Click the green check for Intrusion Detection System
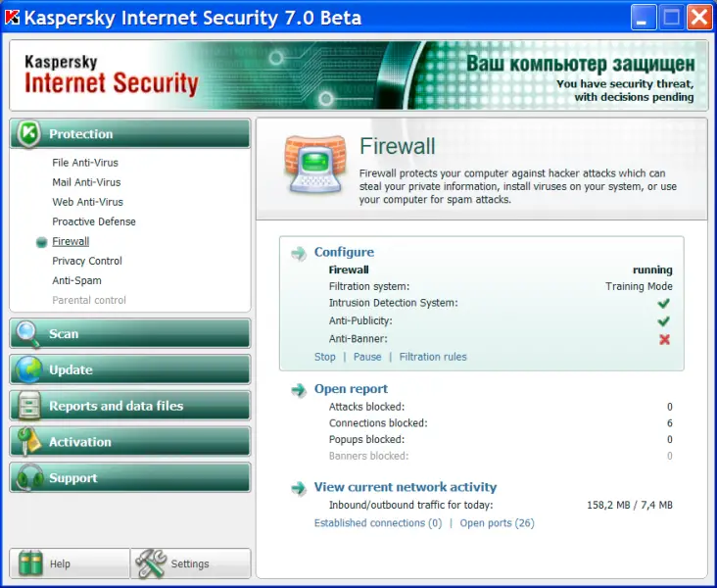Viewport: 717px width, 588px height. [663, 303]
